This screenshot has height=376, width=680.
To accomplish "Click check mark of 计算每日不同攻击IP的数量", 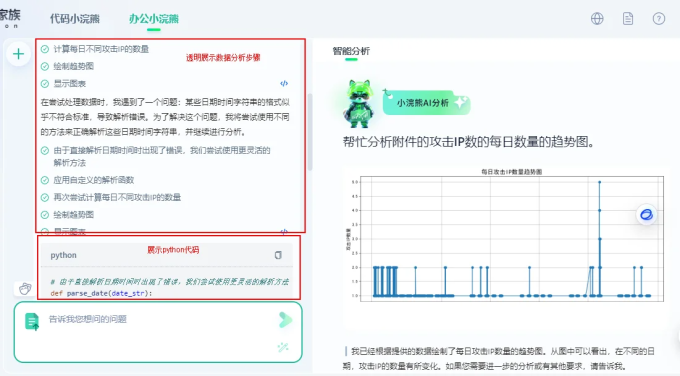I will pyautogui.click(x=45, y=49).
